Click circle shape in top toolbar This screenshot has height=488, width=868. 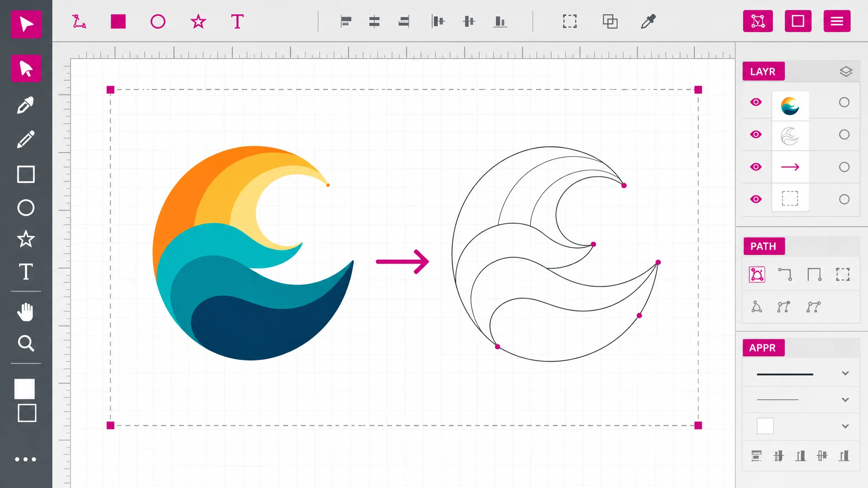(x=158, y=22)
